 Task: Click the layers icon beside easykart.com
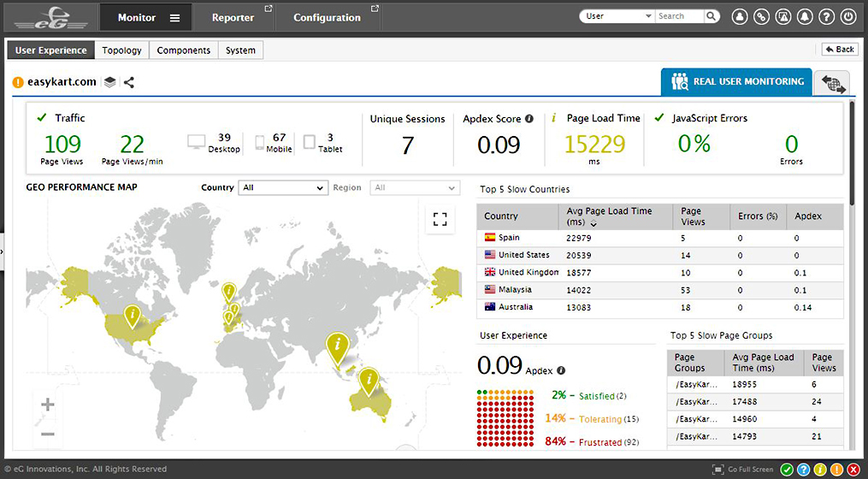(x=110, y=82)
